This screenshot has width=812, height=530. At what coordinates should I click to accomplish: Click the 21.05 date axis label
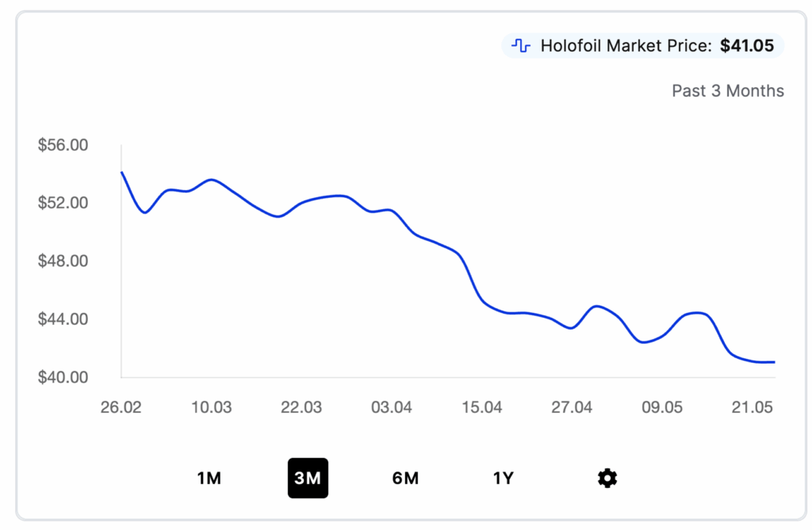[x=753, y=407]
